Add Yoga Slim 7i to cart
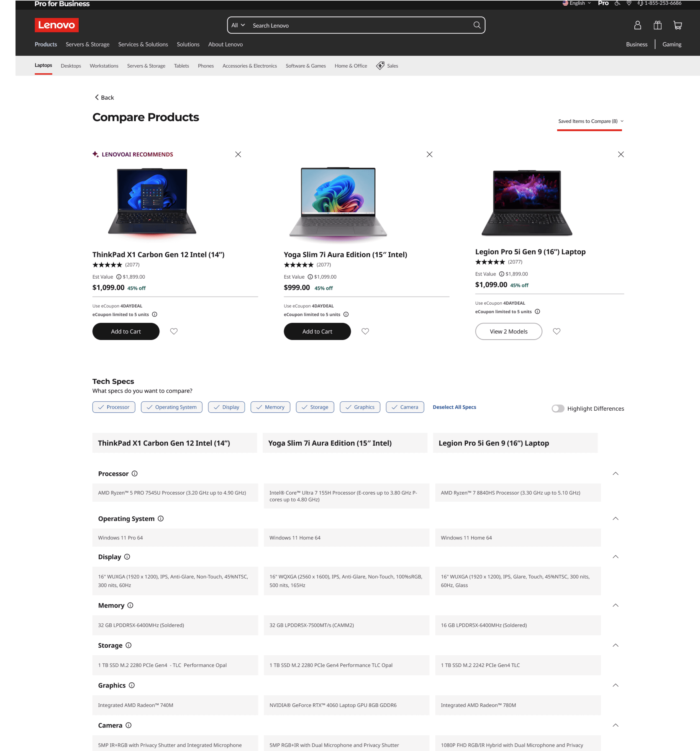Screen dimensions: 700x751 pos(317,331)
